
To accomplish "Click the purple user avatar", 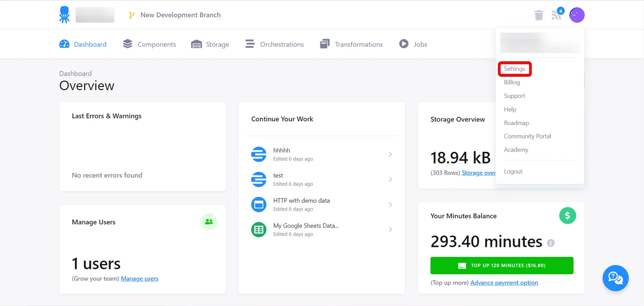I will tap(577, 15).
